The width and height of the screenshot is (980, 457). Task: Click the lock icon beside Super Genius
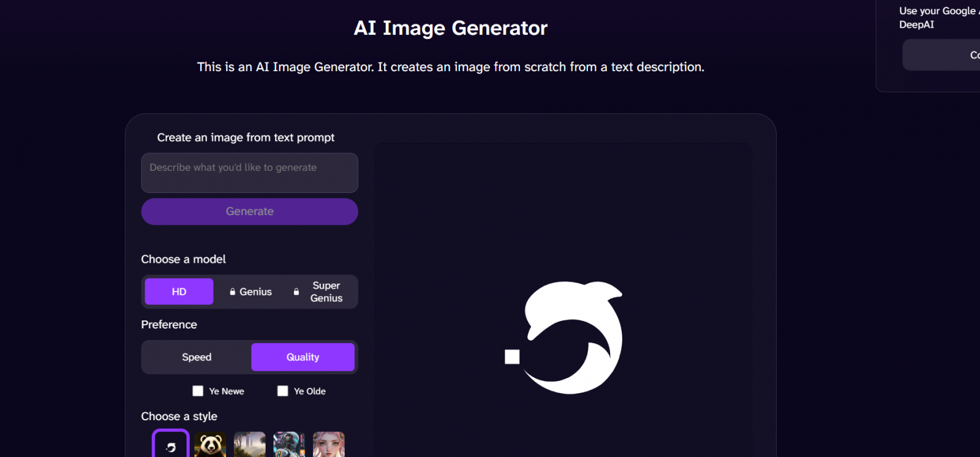296,292
